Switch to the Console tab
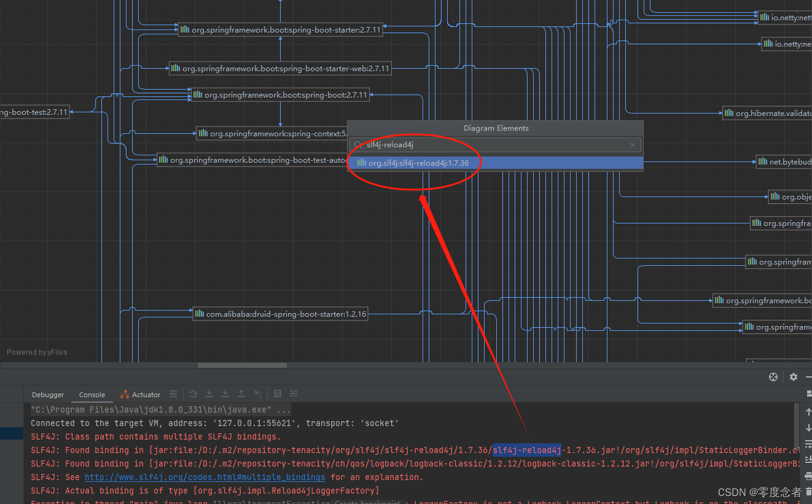Viewport: 812px width, 504px height. (x=92, y=395)
